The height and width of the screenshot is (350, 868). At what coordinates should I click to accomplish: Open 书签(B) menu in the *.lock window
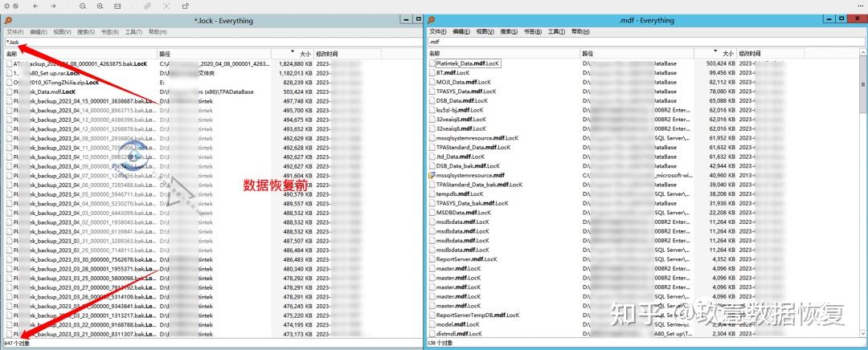pyautogui.click(x=109, y=32)
